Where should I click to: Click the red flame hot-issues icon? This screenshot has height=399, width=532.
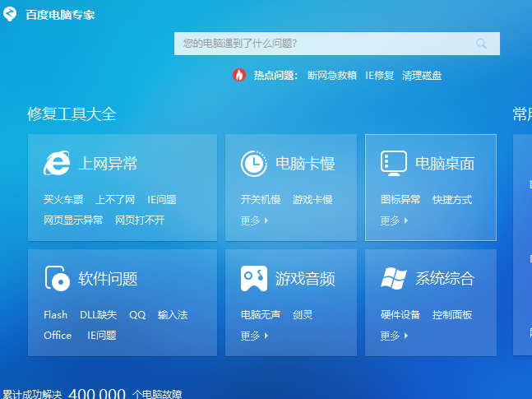(x=239, y=75)
